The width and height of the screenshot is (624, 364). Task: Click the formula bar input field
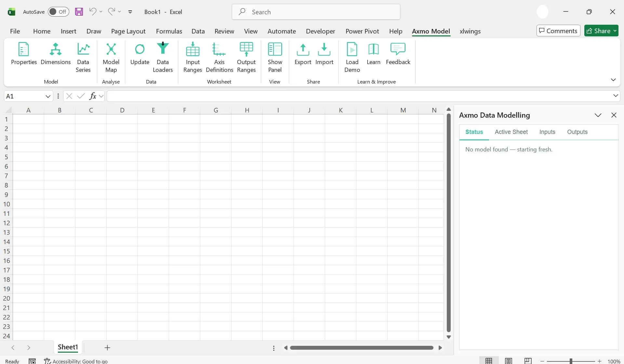pyautogui.click(x=359, y=96)
